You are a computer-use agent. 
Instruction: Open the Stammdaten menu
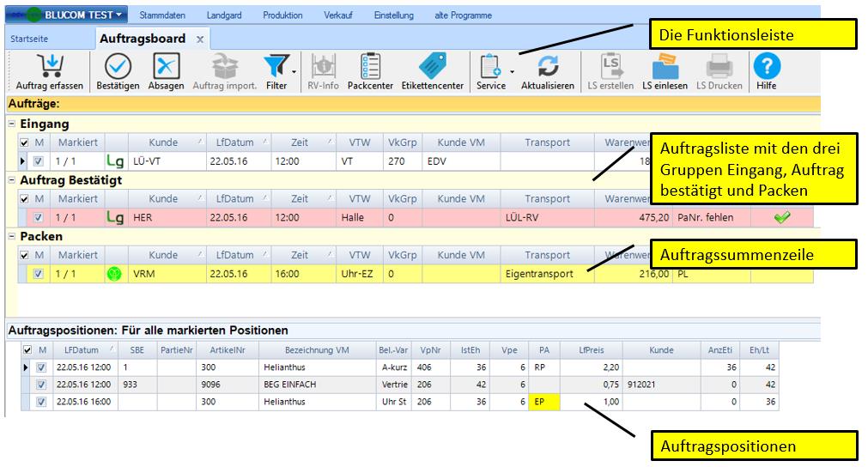click(x=163, y=15)
